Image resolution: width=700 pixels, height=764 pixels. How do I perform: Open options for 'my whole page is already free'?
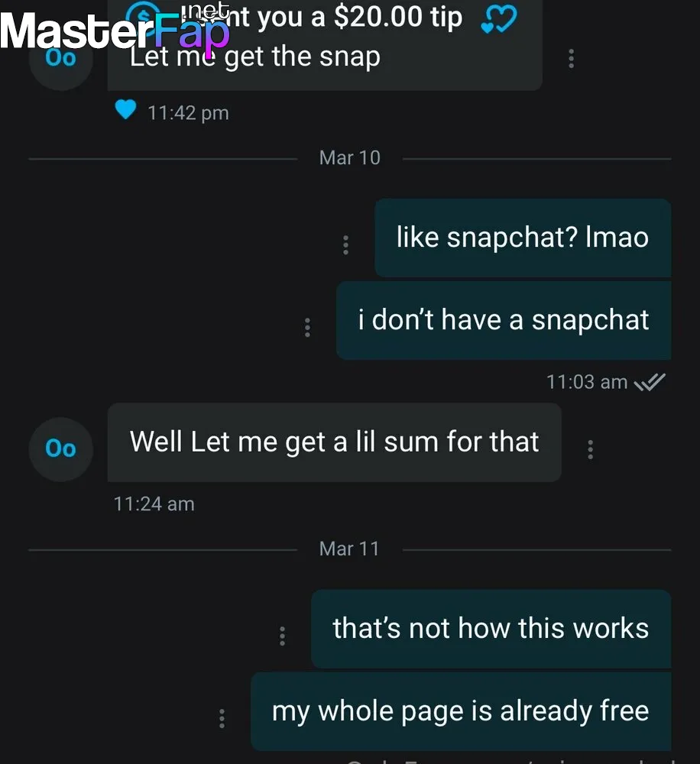222,718
